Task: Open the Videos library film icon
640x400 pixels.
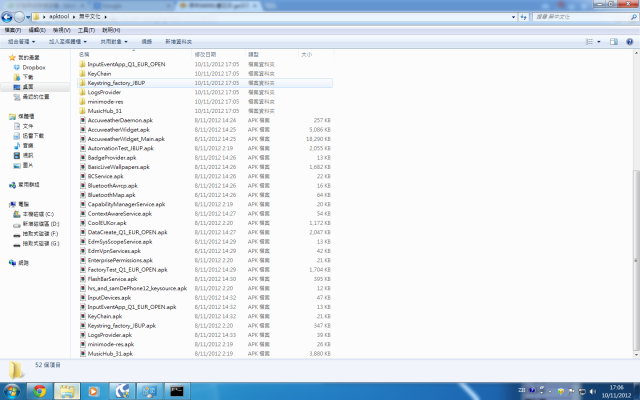Action: 17,156
